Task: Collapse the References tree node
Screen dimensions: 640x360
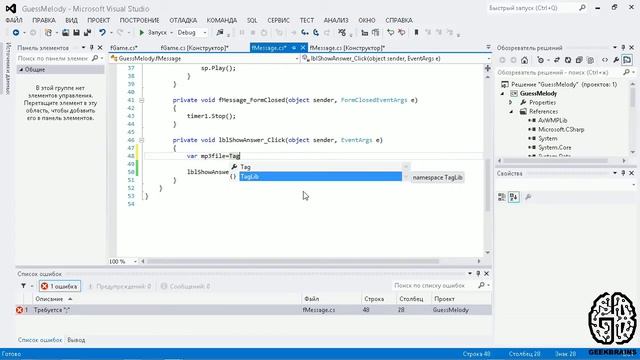Action: (x=511, y=112)
